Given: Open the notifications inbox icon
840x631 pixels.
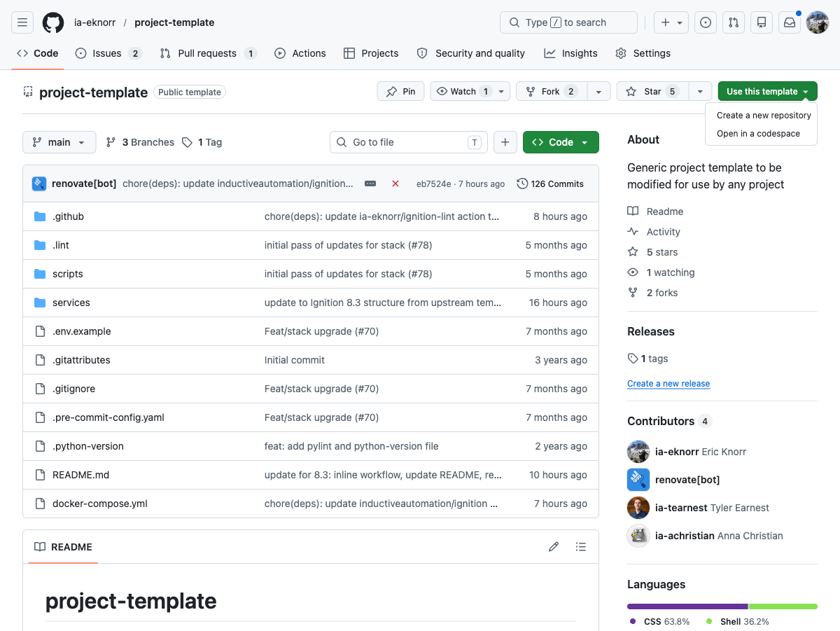Looking at the screenshot, I should point(790,22).
